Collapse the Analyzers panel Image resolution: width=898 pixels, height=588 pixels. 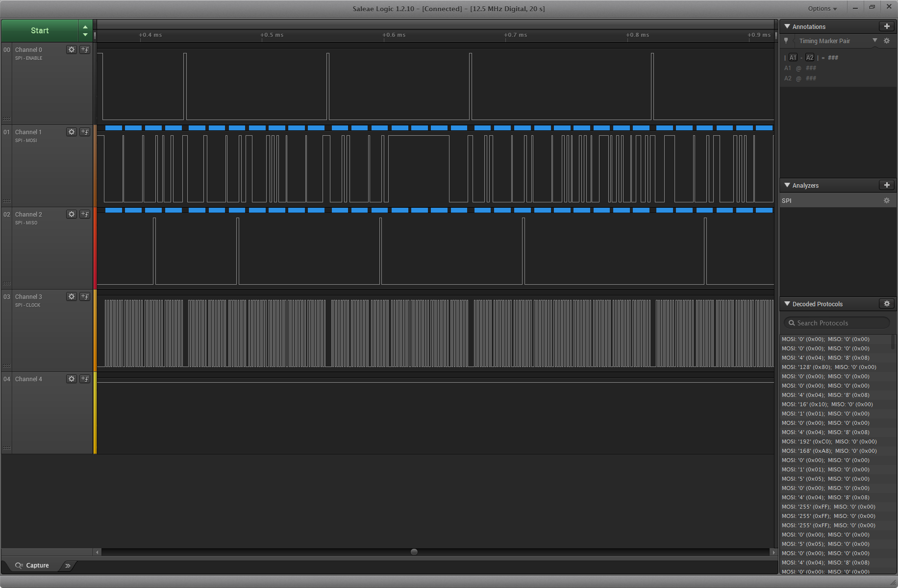click(x=787, y=185)
